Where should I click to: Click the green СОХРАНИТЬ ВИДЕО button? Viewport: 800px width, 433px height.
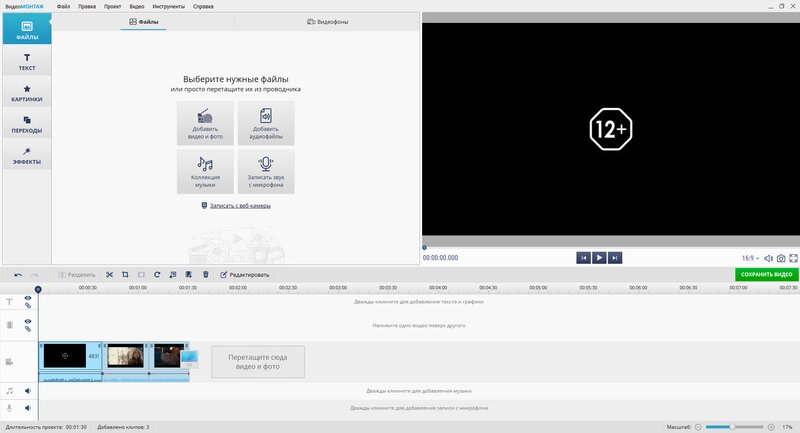(767, 274)
